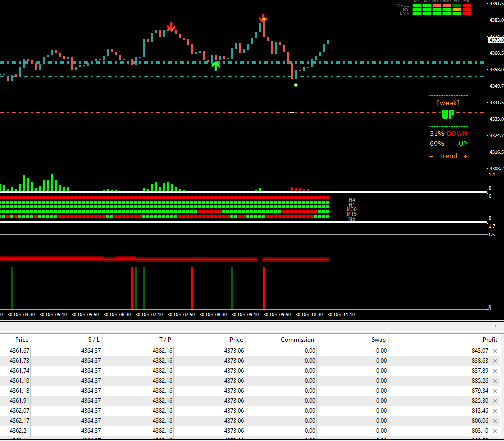Close the position with profit 879.34
Image resolution: width=504 pixels, height=441 pixels.
pyautogui.click(x=495, y=391)
